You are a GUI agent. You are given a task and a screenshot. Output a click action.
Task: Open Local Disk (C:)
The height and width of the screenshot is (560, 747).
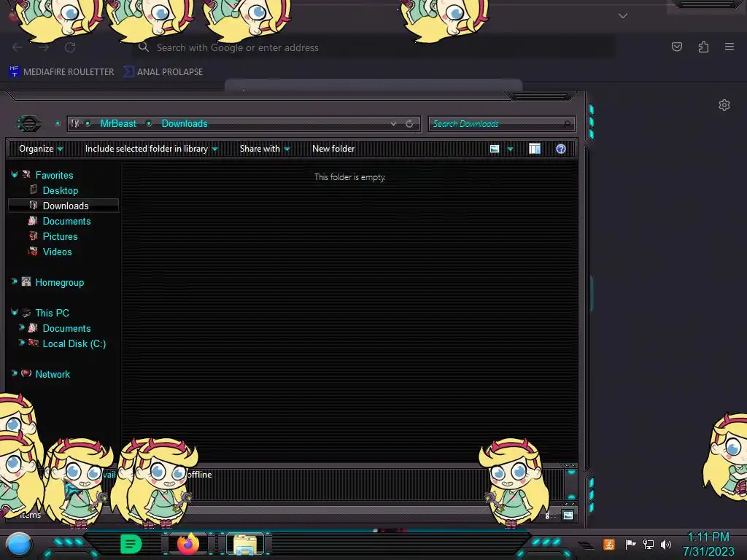(74, 344)
